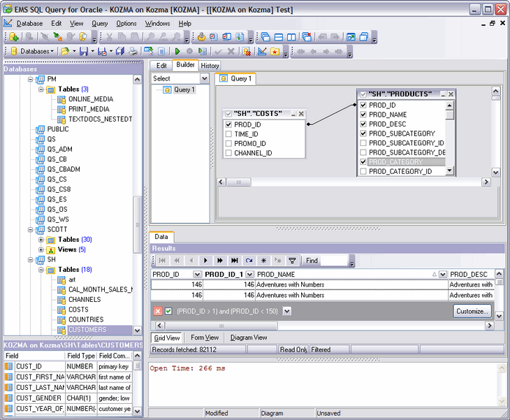This screenshot has height=420, width=510.
Task: Click in the Find input field
Action: [x=335, y=260]
